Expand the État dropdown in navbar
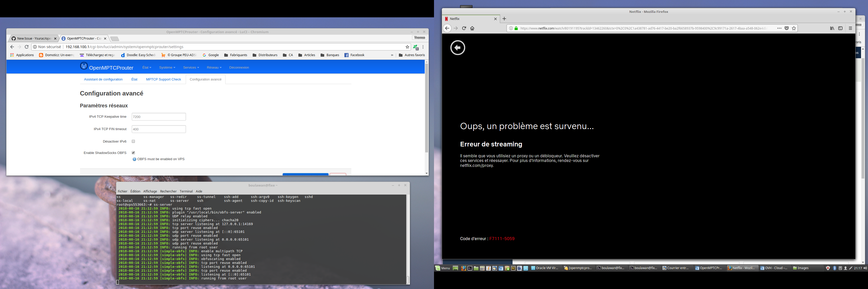The width and height of the screenshot is (868, 289). click(147, 68)
